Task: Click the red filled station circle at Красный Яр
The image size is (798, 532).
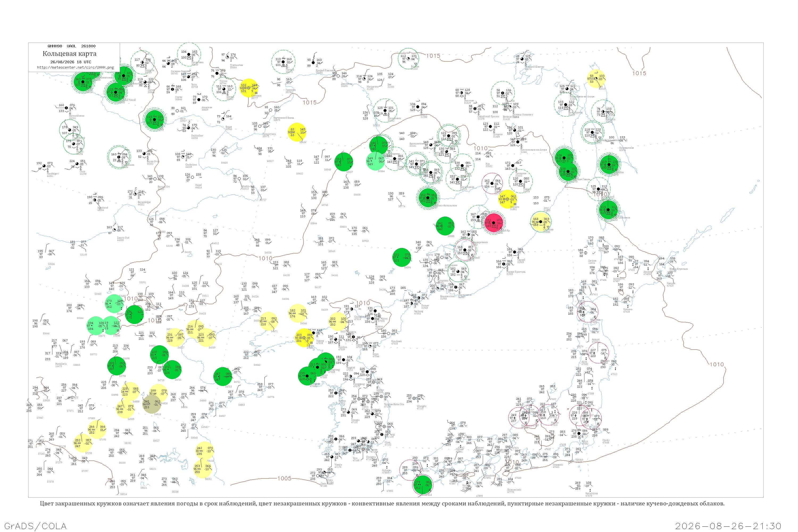Action: click(x=494, y=223)
